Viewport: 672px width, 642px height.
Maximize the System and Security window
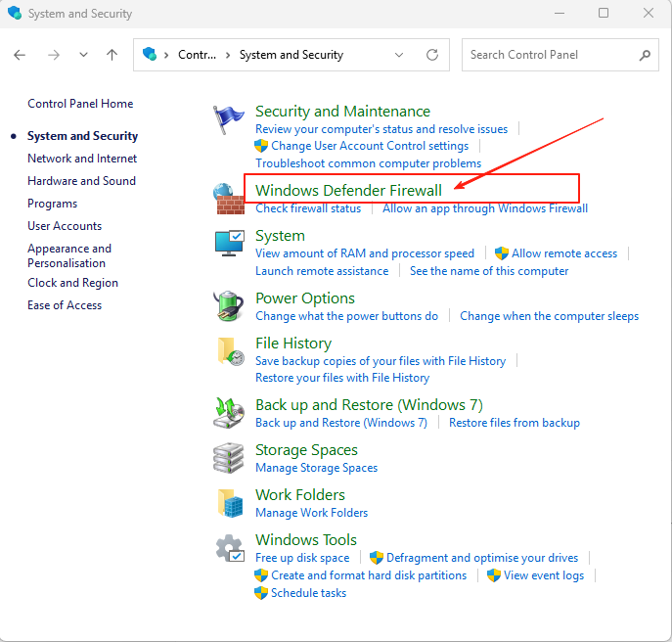coord(604,13)
